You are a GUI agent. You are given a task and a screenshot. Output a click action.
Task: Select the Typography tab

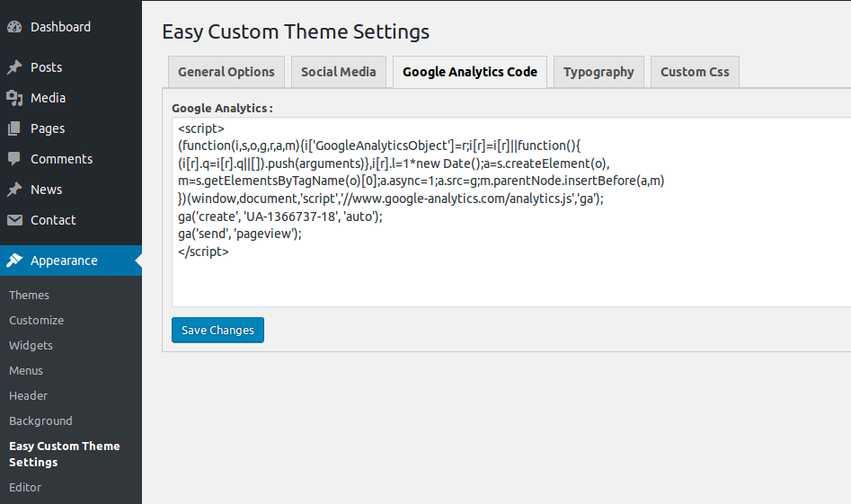click(x=598, y=72)
